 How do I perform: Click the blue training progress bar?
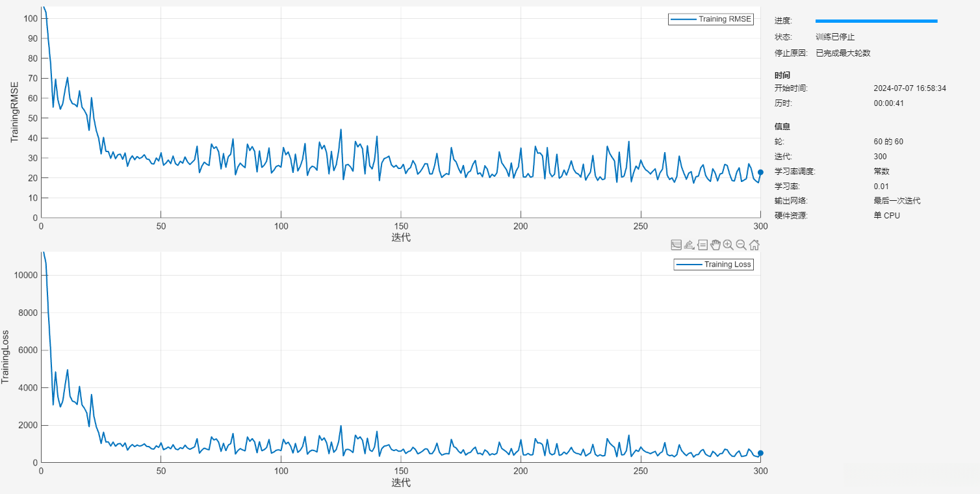(876, 21)
